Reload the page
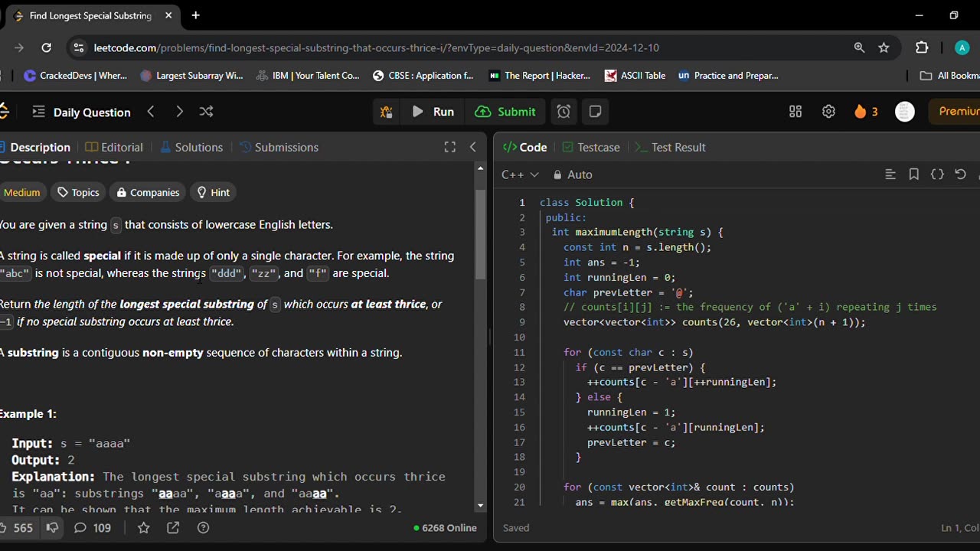Viewport: 980px width, 551px height. point(46,47)
